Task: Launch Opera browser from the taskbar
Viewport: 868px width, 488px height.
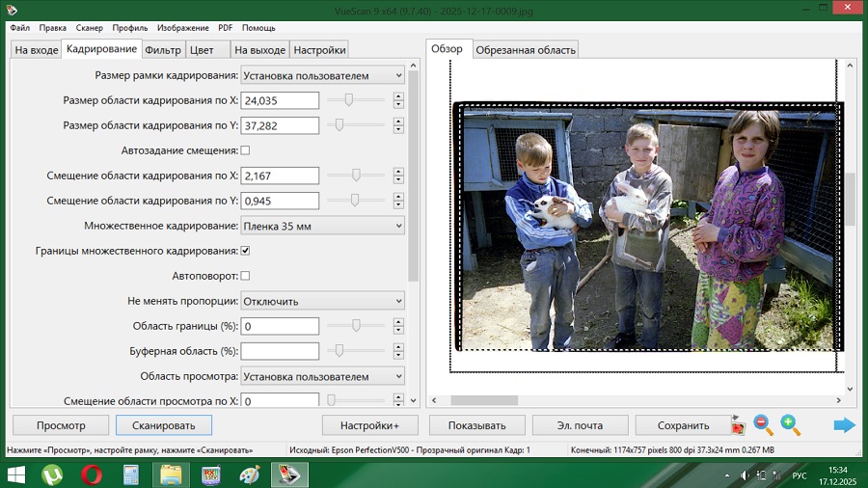Action: (92, 474)
